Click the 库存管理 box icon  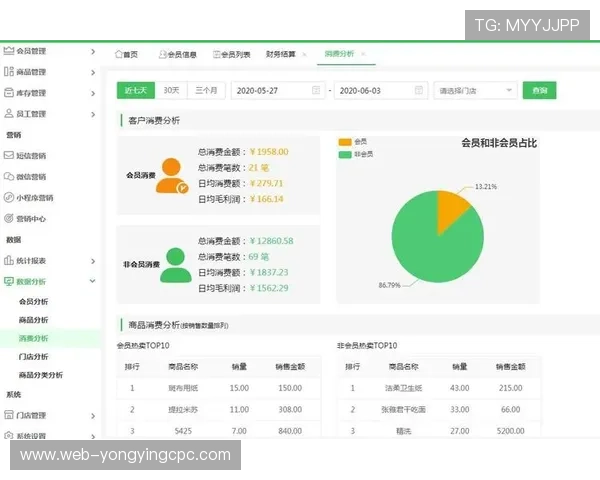pyautogui.click(x=9, y=93)
